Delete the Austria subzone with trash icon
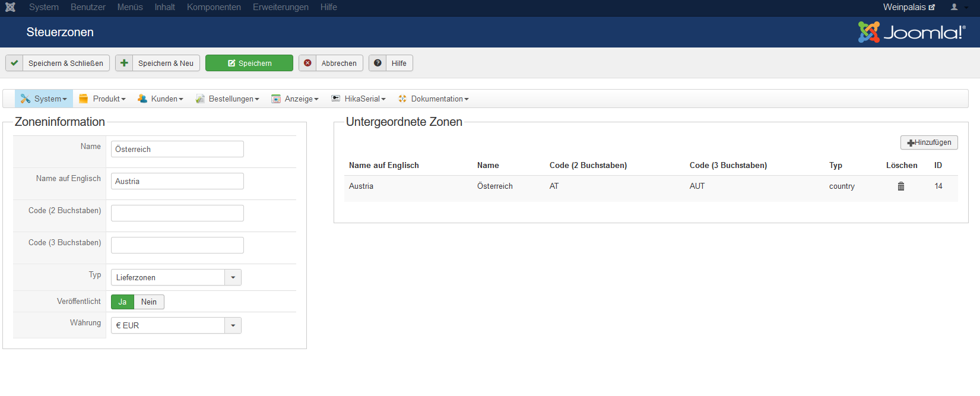 [900, 186]
